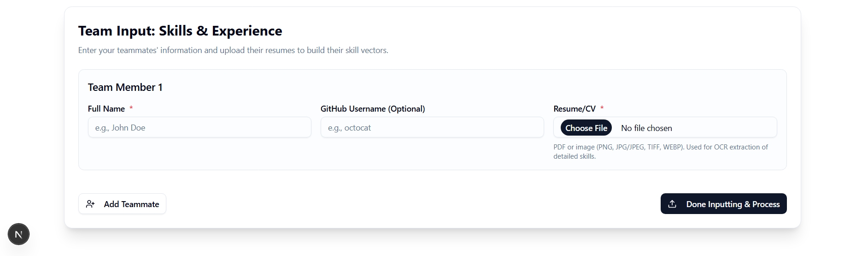The image size is (868, 256).
Task: Click the add-person icon beside Add Teammate
Action: [90, 204]
